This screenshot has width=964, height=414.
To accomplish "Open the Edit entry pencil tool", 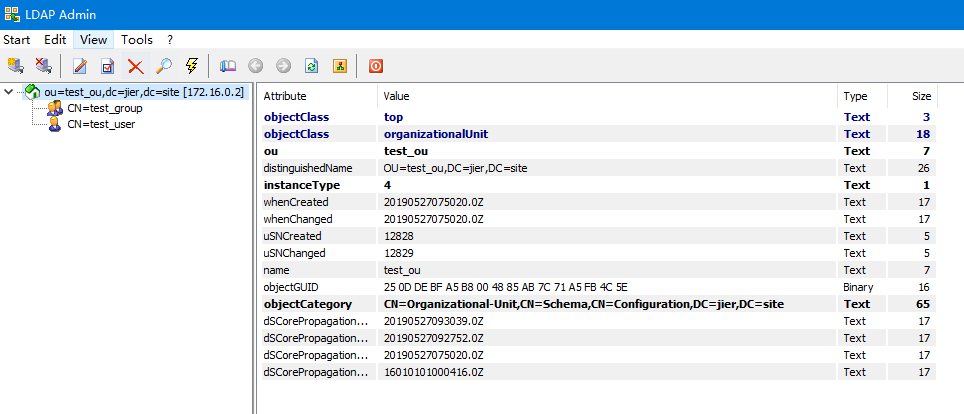I will click(x=79, y=65).
